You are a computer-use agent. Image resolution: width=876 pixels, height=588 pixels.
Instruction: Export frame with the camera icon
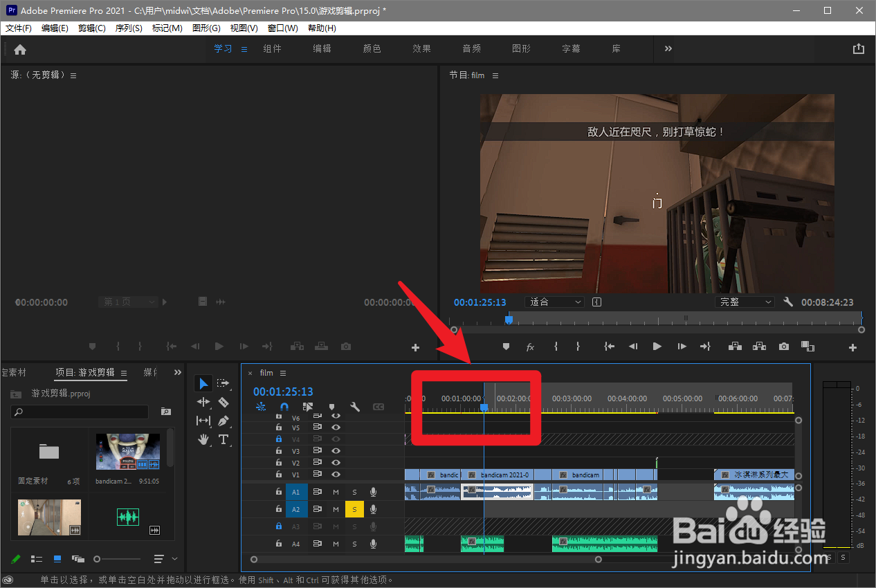pyautogui.click(x=783, y=347)
